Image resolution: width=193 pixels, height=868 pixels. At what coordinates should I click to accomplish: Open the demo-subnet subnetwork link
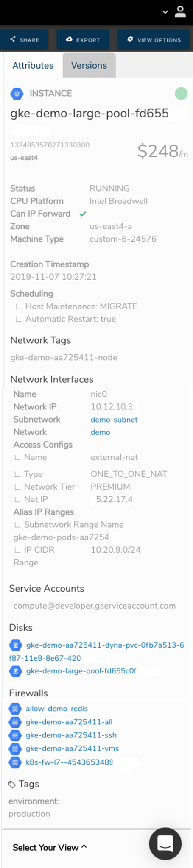coord(114,420)
